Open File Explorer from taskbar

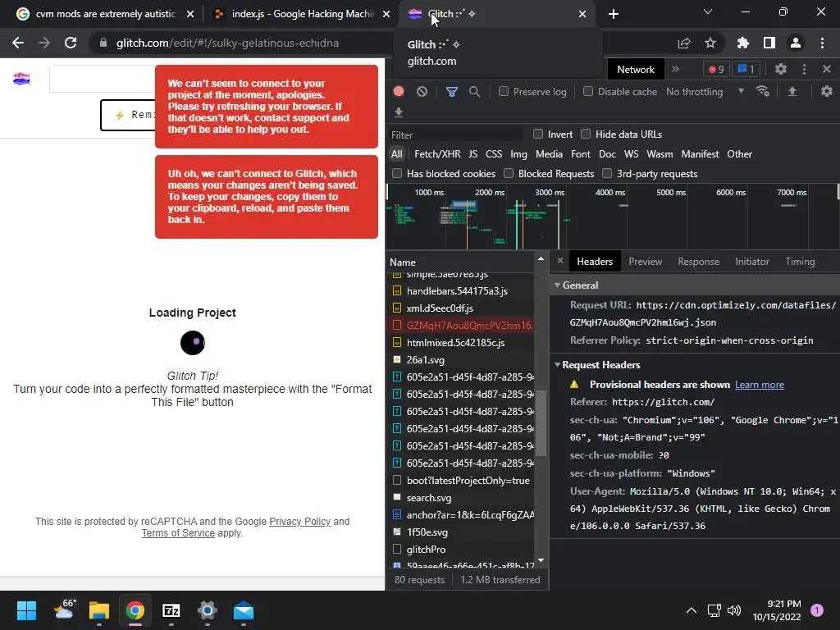pos(99,610)
